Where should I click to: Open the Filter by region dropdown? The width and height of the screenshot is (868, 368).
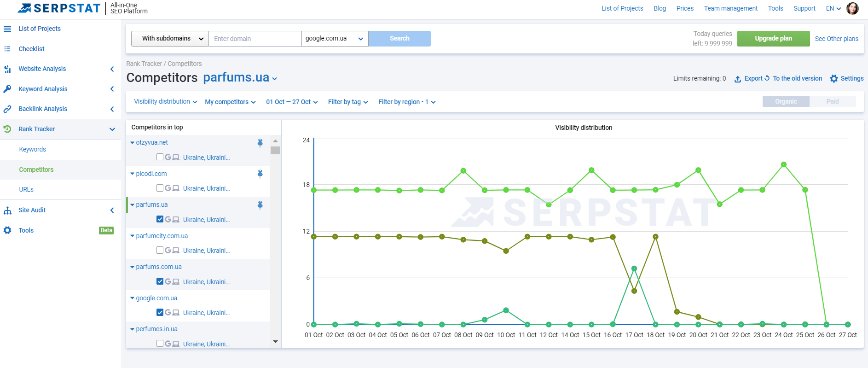(407, 102)
